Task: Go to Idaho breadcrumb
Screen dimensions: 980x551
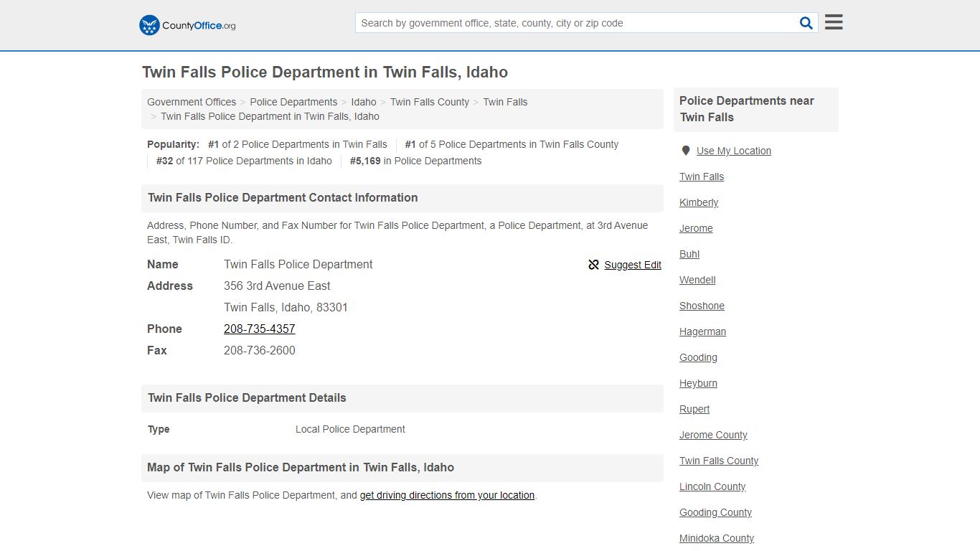Action: click(x=364, y=102)
